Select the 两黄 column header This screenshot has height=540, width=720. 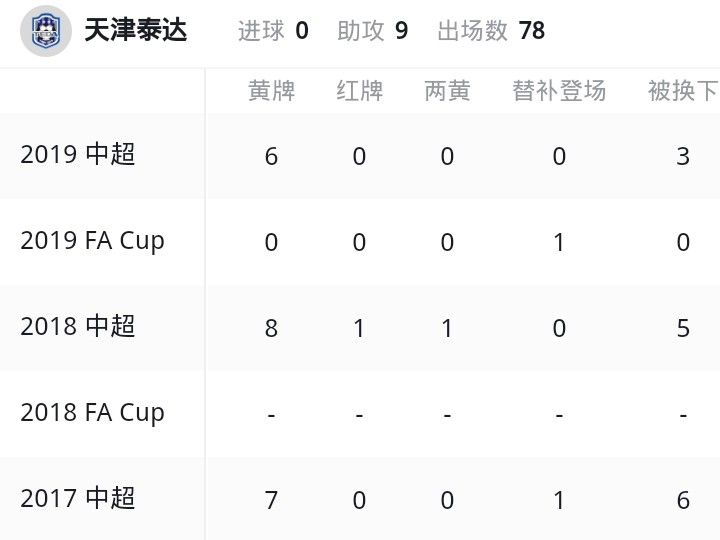[x=447, y=91]
